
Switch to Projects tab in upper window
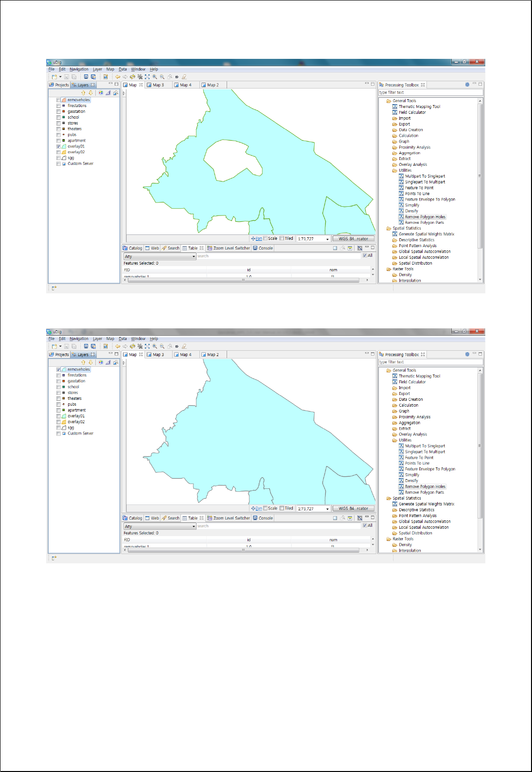click(59, 85)
